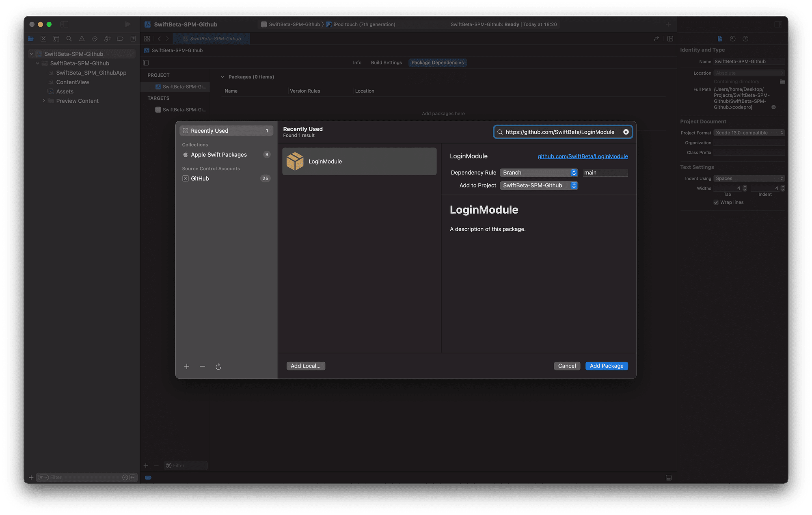
Task: Select the LoginModule package result
Action: tap(359, 161)
